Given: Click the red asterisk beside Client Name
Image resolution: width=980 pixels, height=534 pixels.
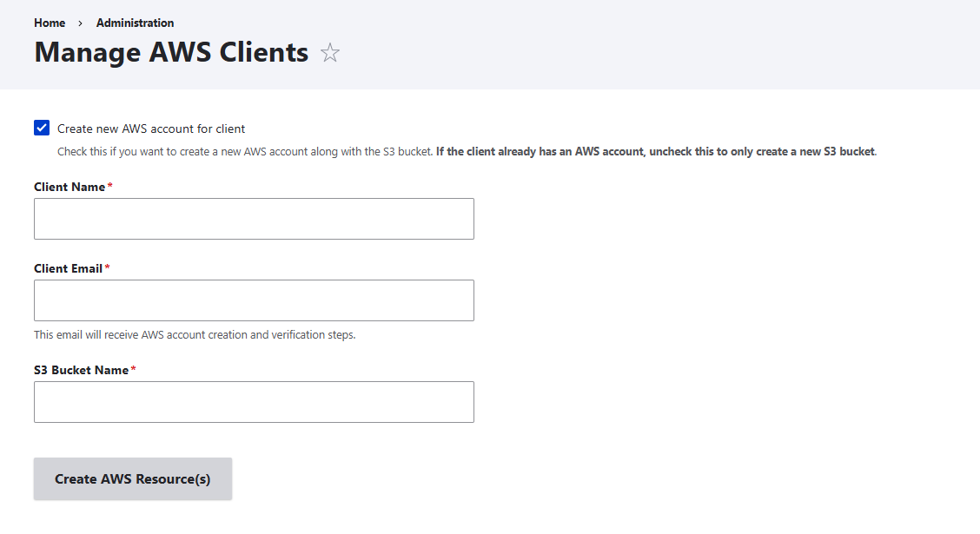Looking at the screenshot, I should pos(108,184).
